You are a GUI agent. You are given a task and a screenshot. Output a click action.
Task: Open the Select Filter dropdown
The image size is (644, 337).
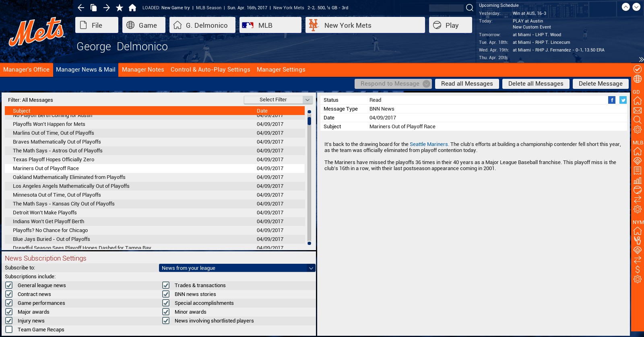[x=279, y=100]
